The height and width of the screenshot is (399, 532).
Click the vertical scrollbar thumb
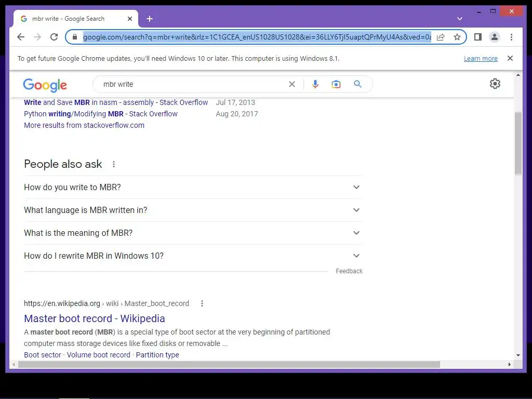pyautogui.click(x=518, y=143)
